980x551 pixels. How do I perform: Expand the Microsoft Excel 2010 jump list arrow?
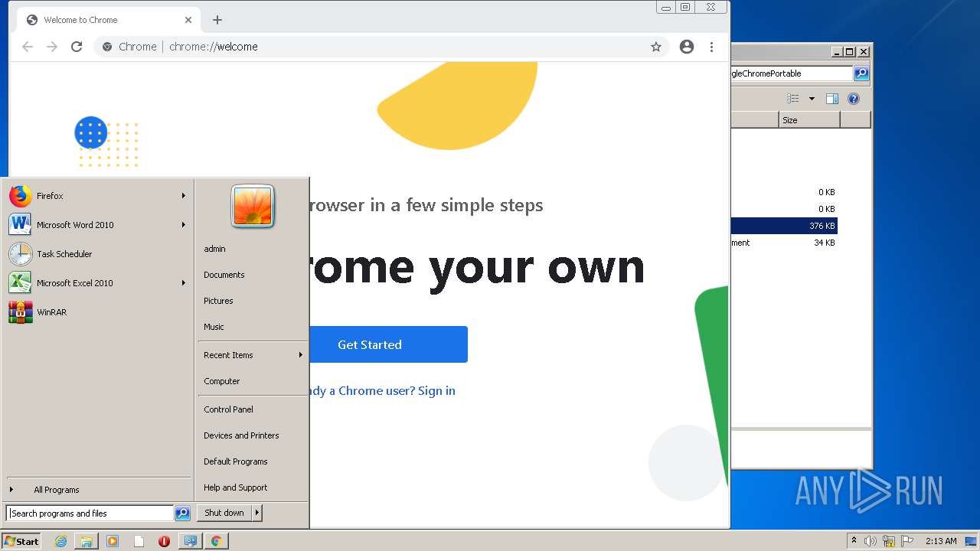[184, 283]
